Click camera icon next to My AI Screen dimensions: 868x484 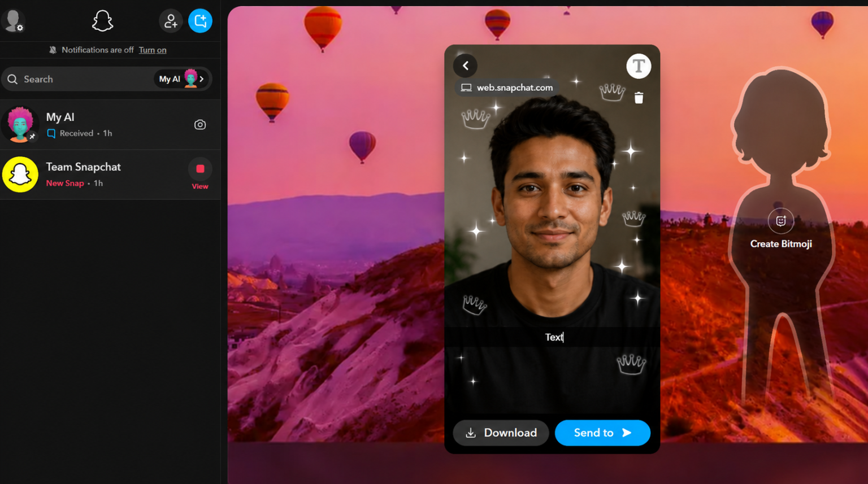[200, 125]
